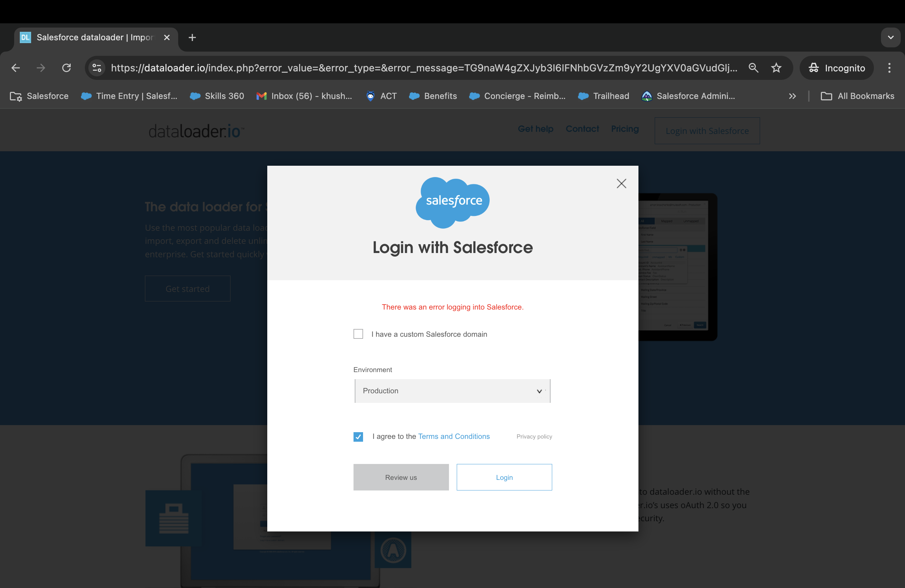Open the Terms and Conditions link
The width and height of the screenshot is (905, 588).
(454, 436)
